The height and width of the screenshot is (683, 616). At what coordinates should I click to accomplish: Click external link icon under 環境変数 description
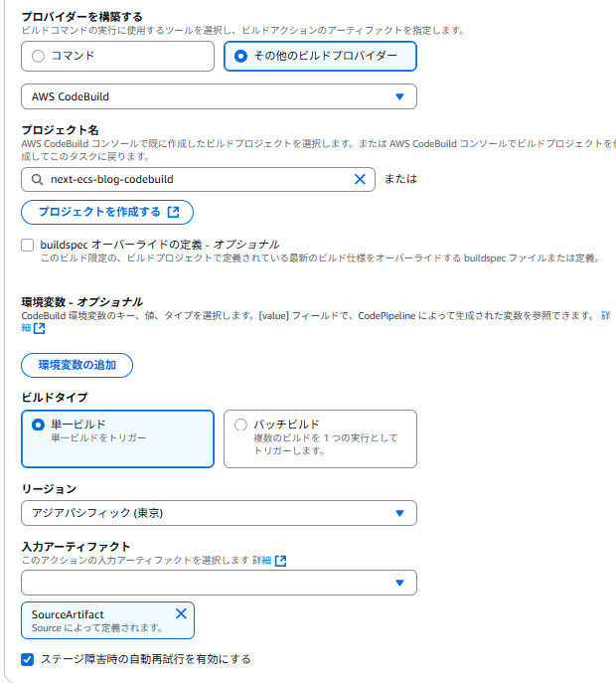point(39,328)
